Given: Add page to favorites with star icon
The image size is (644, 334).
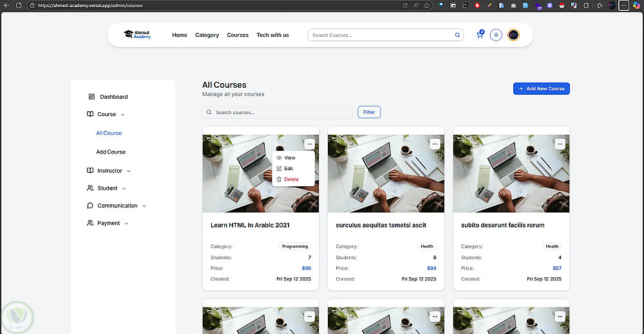Looking at the screenshot, I should (x=427, y=6).
